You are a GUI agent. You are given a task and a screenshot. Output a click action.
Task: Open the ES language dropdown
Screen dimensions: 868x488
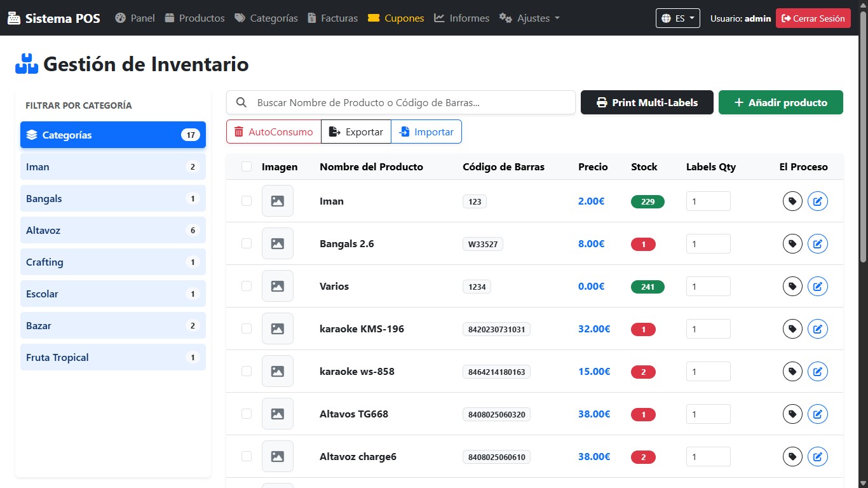[677, 18]
